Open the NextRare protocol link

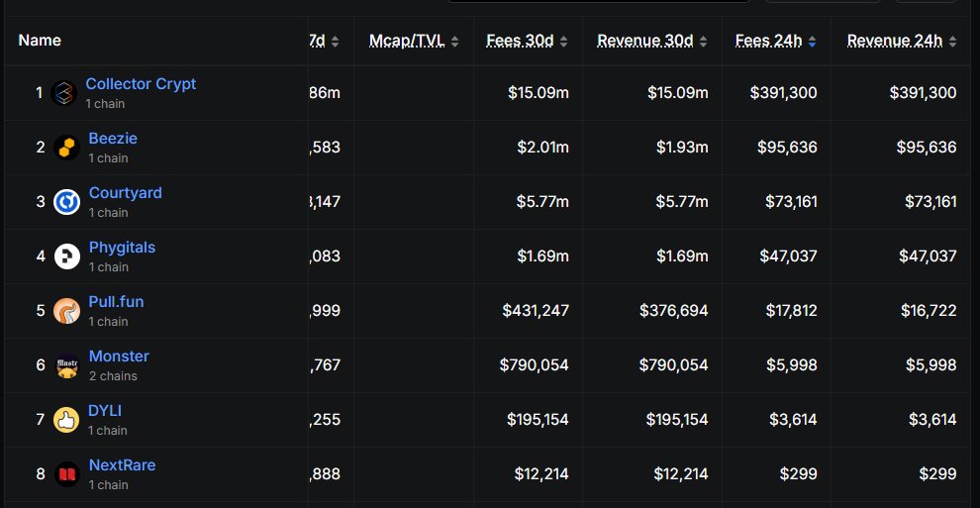pos(122,464)
